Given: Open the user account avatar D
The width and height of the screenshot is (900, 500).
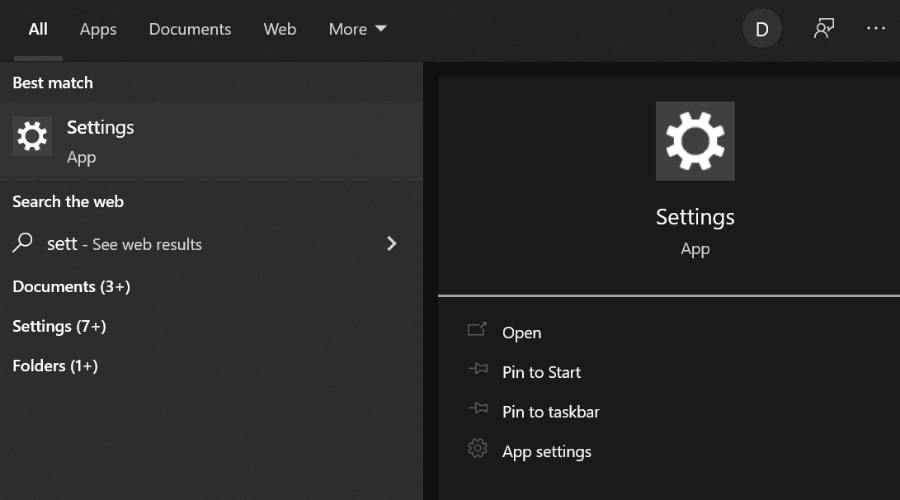Looking at the screenshot, I should click(762, 29).
